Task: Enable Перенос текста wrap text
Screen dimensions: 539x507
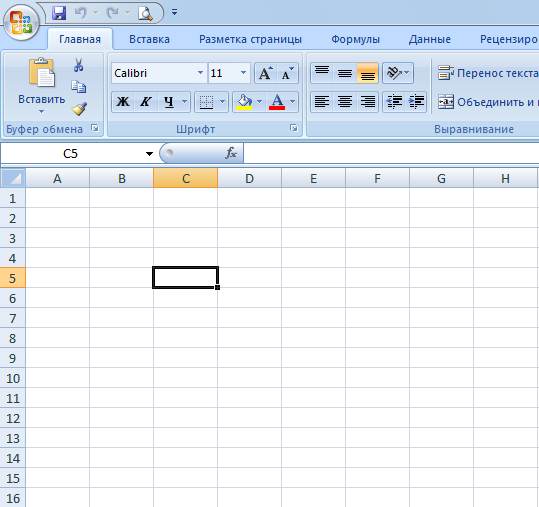Action: tap(488, 73)
